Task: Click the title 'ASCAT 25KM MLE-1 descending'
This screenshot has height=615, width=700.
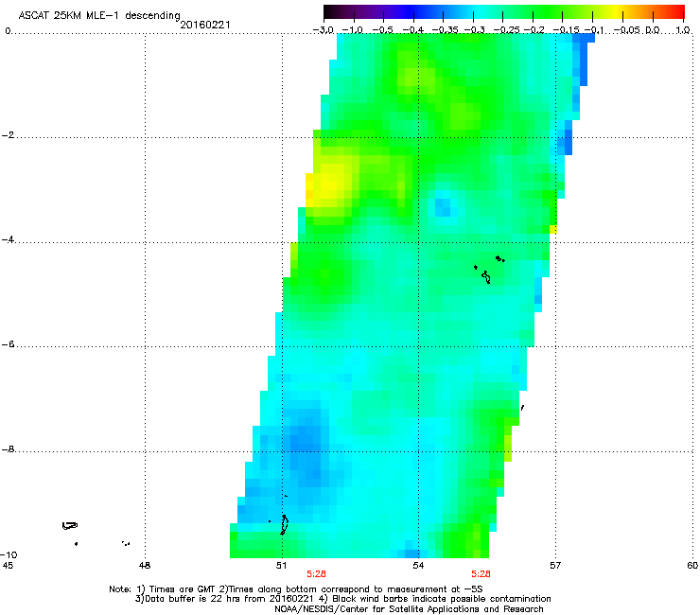Action: 99,16
